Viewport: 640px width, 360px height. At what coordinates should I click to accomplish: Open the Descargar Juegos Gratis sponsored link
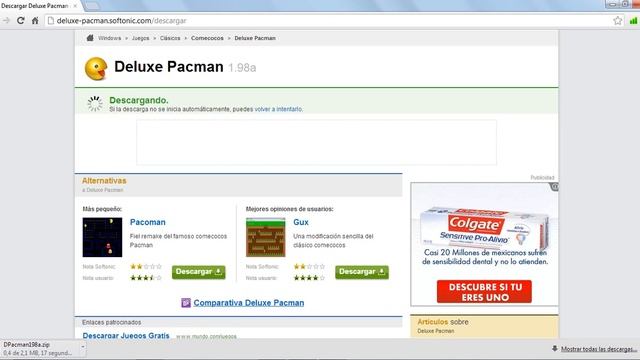click(x=126, y=336)
